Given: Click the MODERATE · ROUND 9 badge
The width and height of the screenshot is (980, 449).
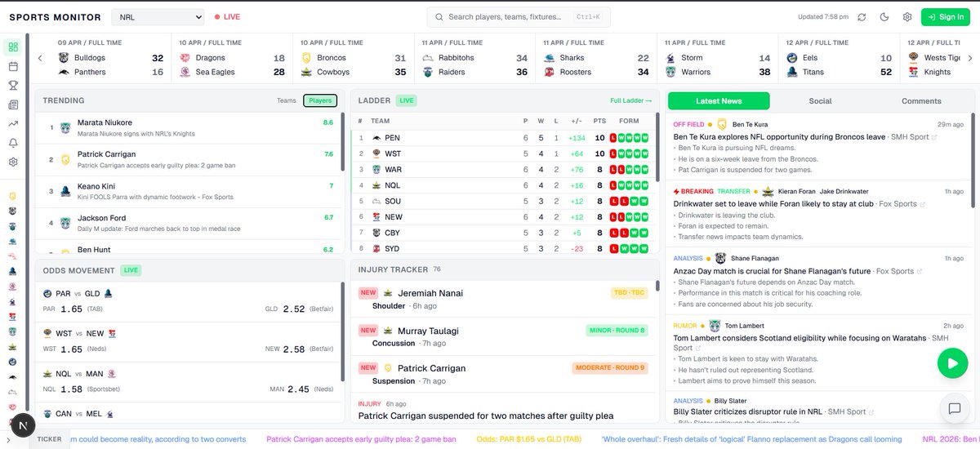Looking at the screenshot, I should [x=610, y=368].
